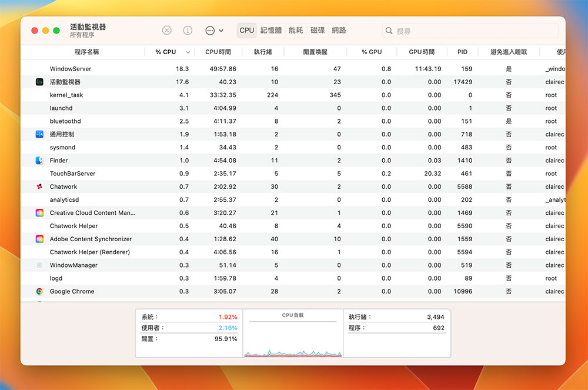Click Finder GPU time value 0.03

tap(435, 161)
